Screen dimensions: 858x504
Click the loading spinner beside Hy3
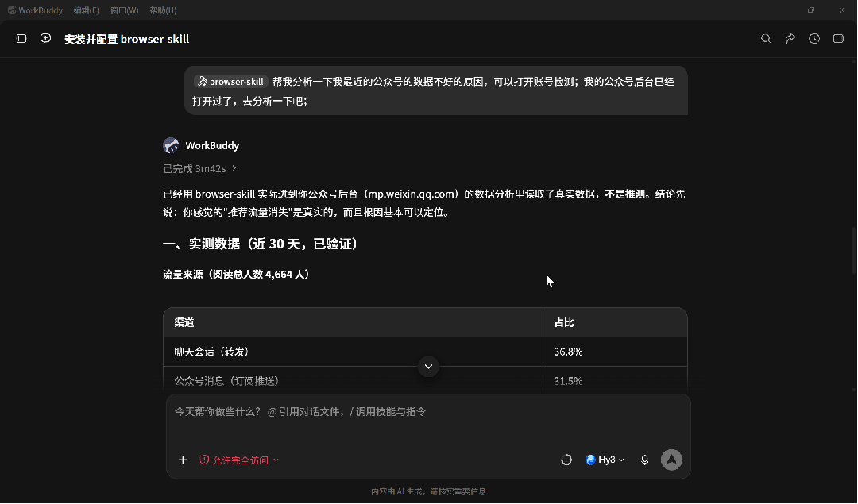[566, 460]
